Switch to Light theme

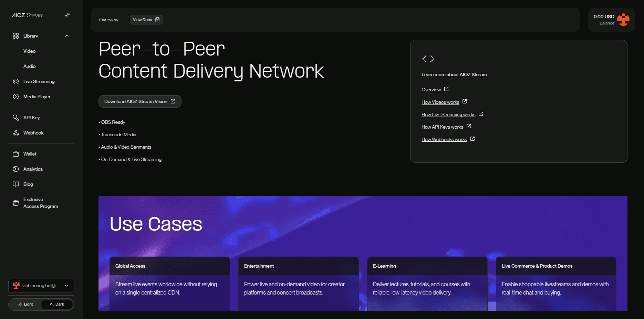pos(26,305)
